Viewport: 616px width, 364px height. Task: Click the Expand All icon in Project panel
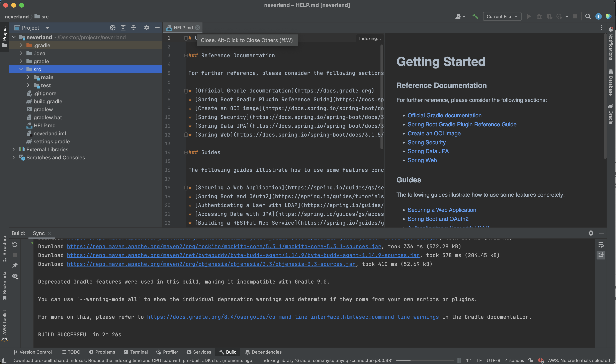(123, 28)
